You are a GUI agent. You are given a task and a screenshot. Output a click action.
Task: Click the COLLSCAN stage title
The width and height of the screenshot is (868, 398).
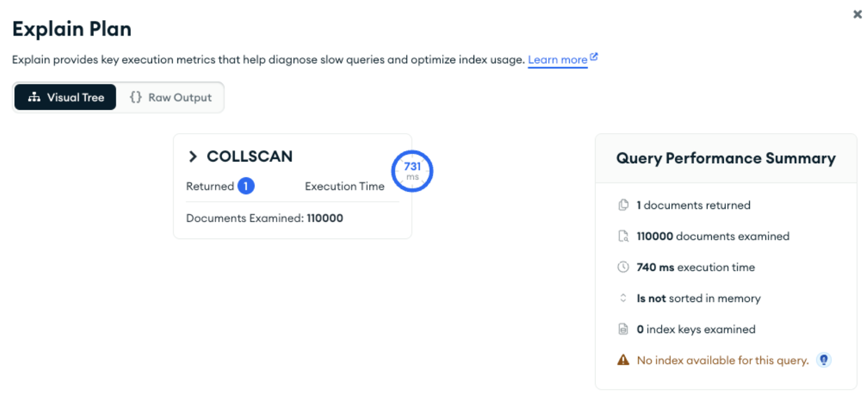[x=249, y=156]
